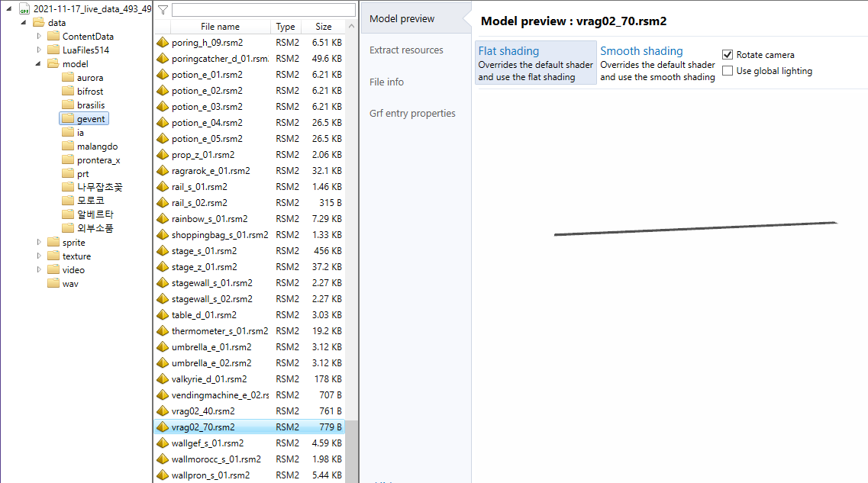Select file rail_s_02.rsm2 in the list

tap(249, 203)
